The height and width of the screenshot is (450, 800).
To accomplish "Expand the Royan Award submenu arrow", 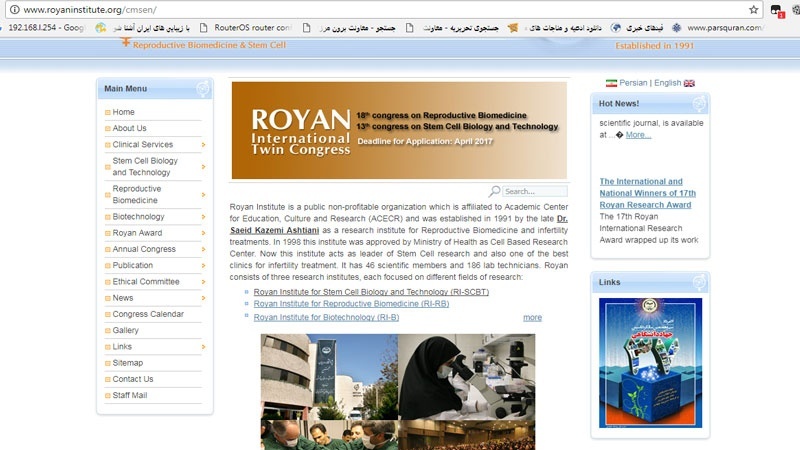I will point(203,233).
